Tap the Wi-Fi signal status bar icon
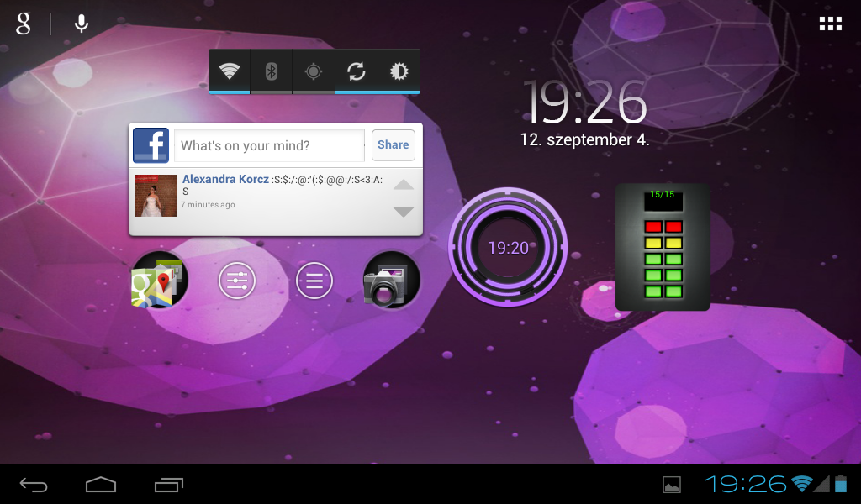The height and width of the screenshot is (504, 861). [x=801, y=484]
